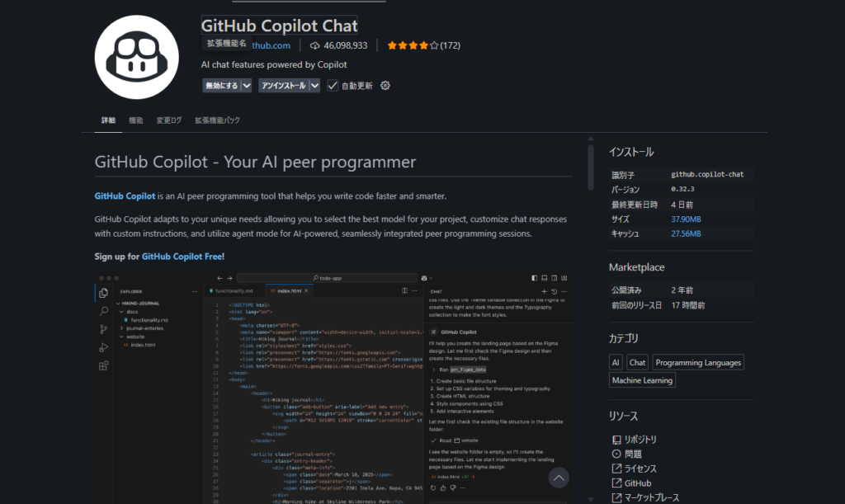Start a new chat with the plus icon
Image resolution: width=845 pixels, height=504 pixels.
tap(544, 293)
